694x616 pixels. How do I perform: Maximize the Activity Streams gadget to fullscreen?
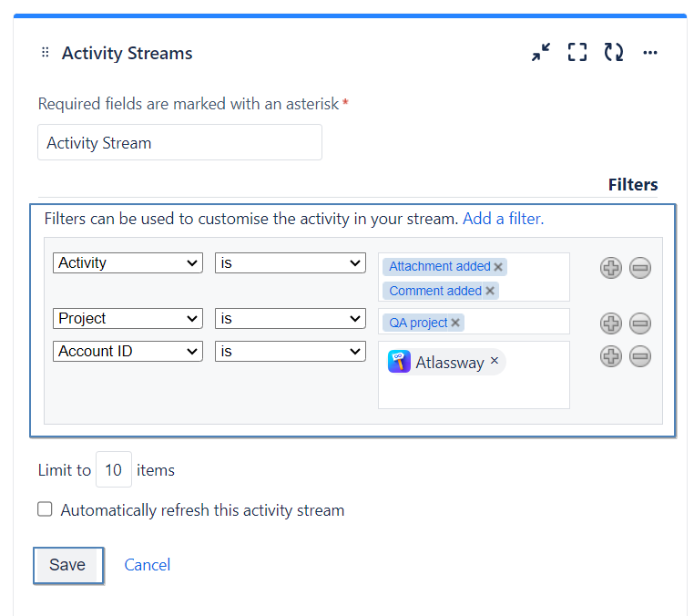(577, 52)
